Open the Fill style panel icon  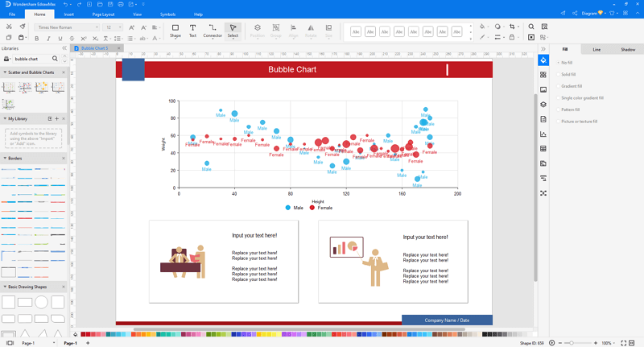[543, 60]
